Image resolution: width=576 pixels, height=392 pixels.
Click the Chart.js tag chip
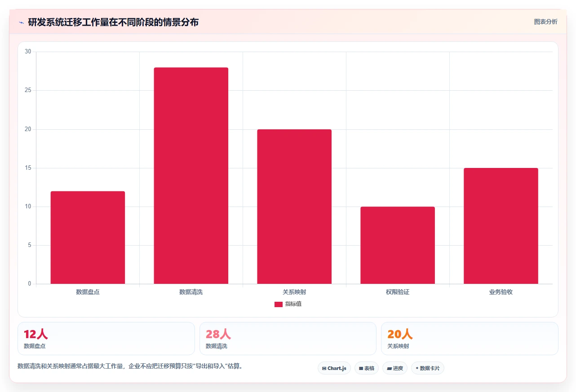tap(334, 368)
